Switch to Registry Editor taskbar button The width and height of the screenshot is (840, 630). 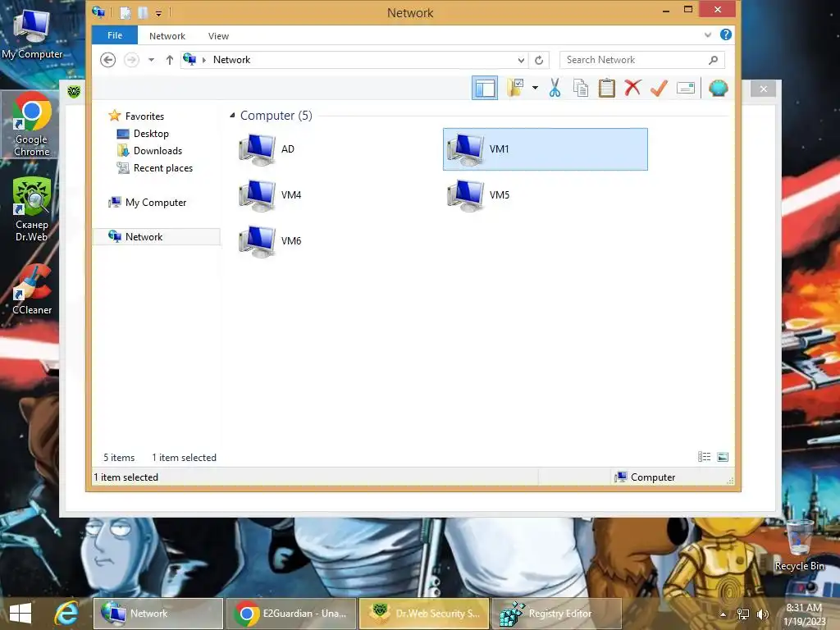557,614
